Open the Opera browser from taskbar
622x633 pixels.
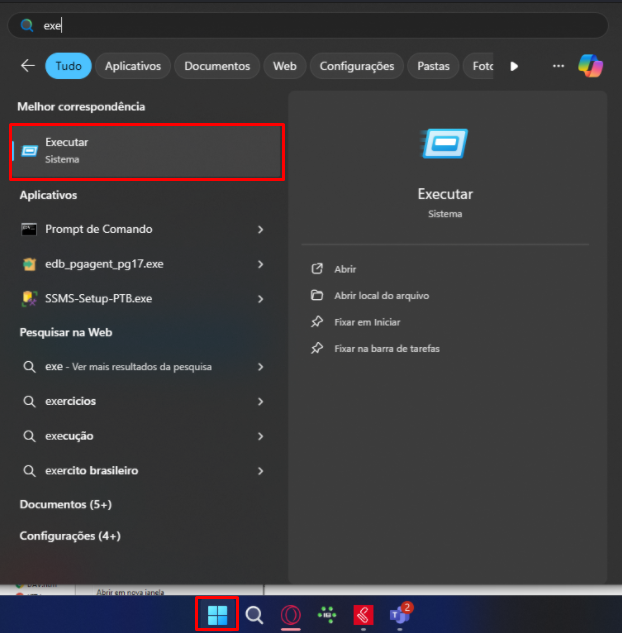291,615
